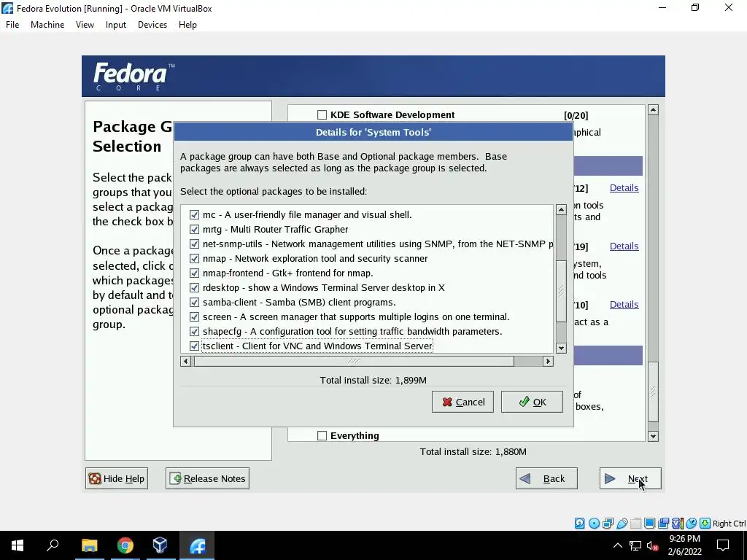
Task: Open the network adapters indicator in status bar
Action: tap(608, 524)
